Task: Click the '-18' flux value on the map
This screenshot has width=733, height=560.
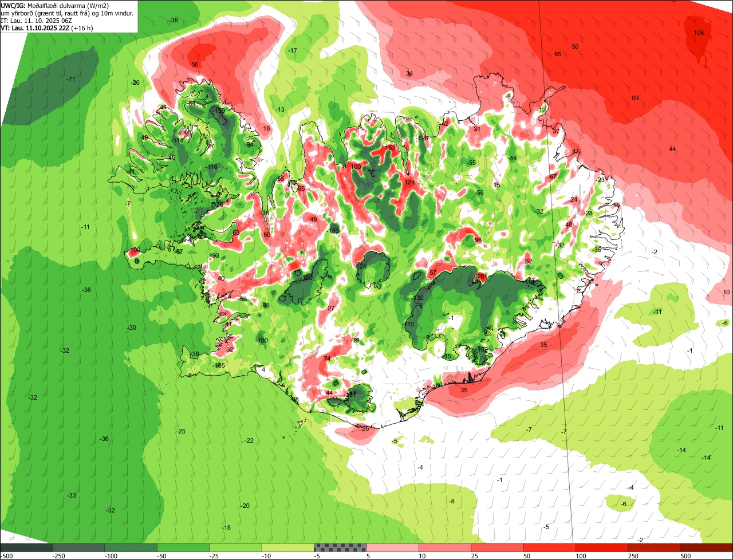Action: click(x=226, y=527)
